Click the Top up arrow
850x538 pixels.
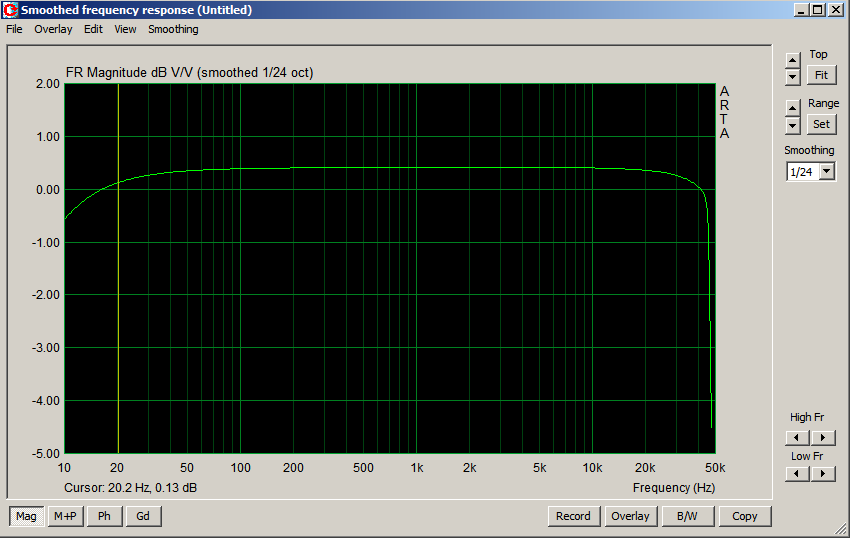point(793,61)
